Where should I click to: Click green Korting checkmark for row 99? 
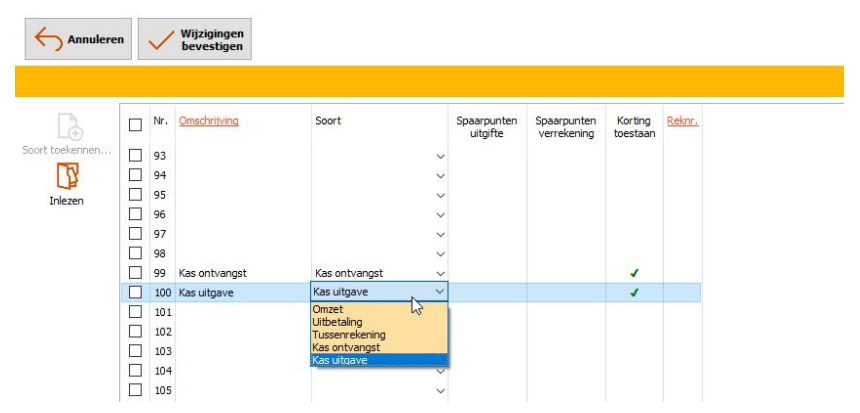pyautogui.click(x=634, y=272)
